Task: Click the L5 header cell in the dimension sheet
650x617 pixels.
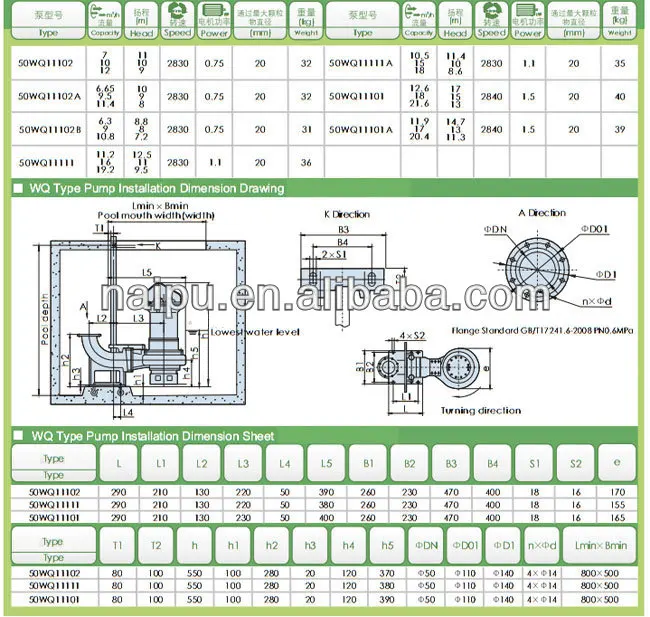Action: coord(326,463)
